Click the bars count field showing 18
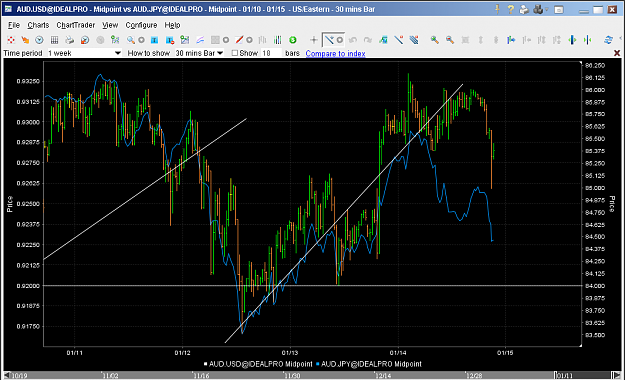 [x=271, y=53]
